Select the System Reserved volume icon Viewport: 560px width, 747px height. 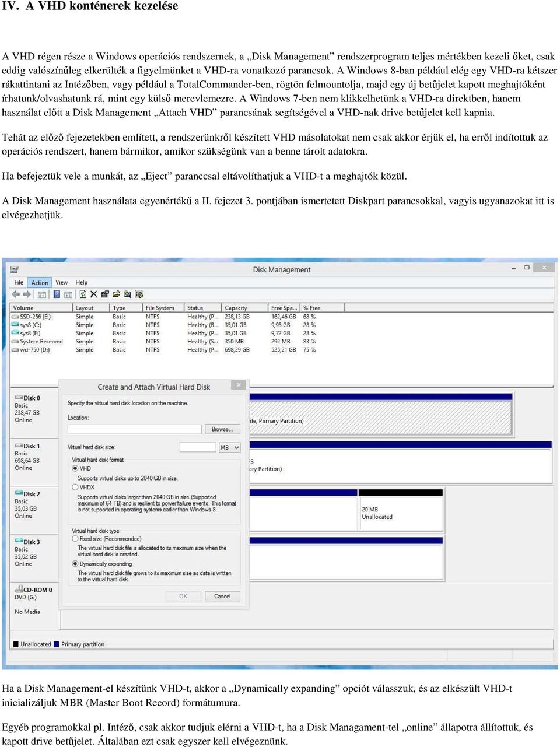(15, 342)
